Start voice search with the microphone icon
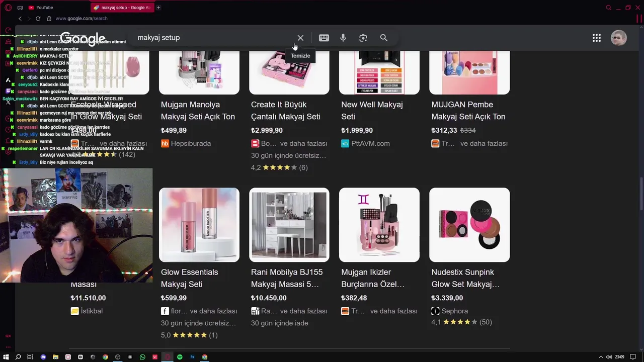 [x=343, y=38]
